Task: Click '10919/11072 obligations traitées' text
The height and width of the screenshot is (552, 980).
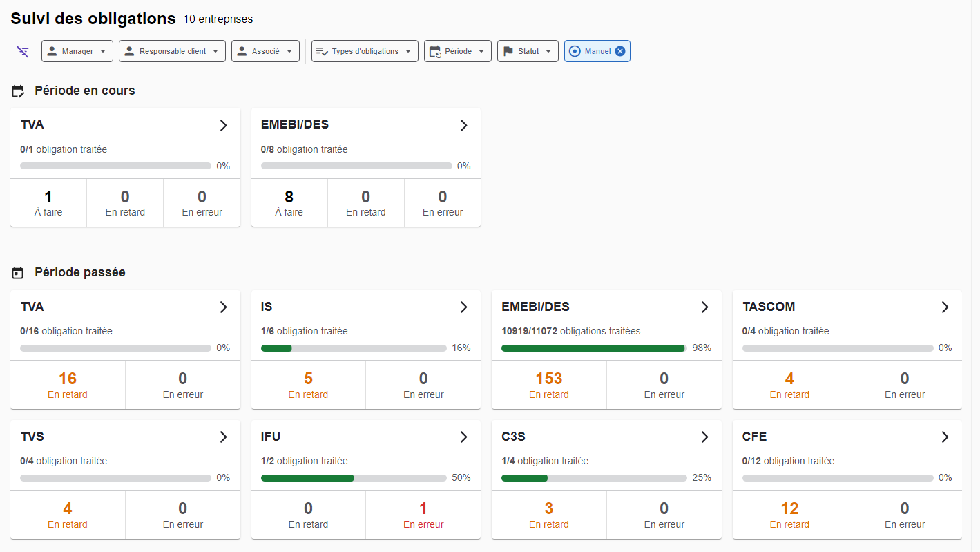Action: coord(571,332)
